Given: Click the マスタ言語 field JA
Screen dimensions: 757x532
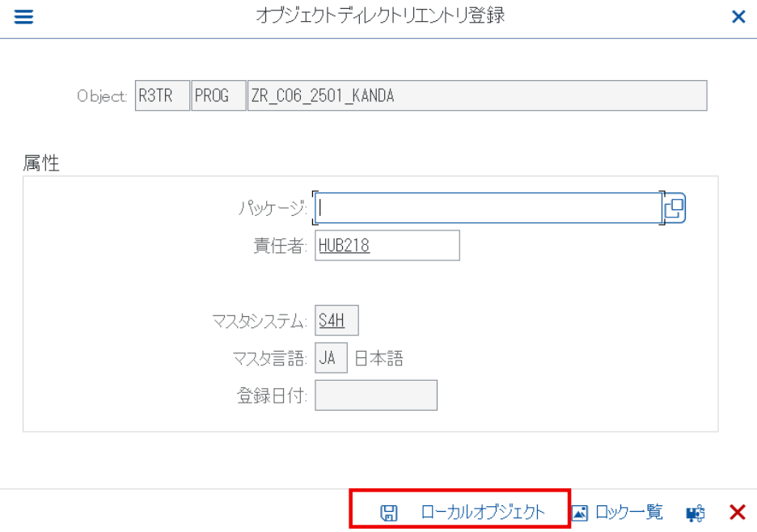Looking at the screenshot, I should pyautogui.click(x=332, y=357).
